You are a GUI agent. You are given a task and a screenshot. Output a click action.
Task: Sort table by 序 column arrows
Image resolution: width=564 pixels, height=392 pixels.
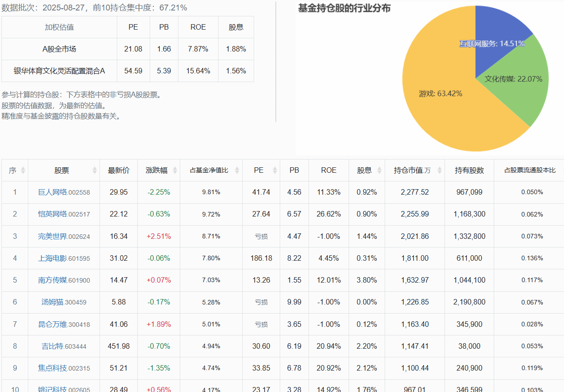[x=23, y=170]
